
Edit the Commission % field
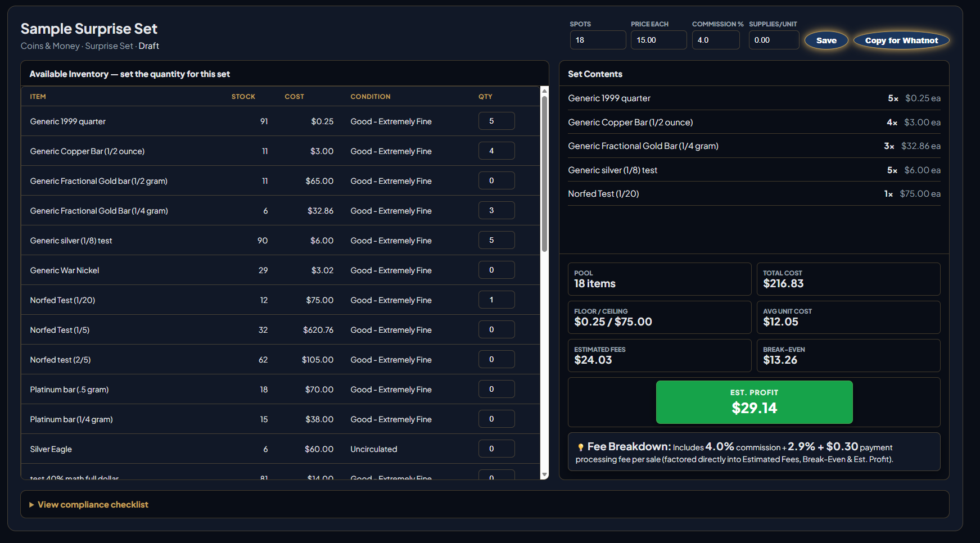pyautogui.click(x=716, y=40)
